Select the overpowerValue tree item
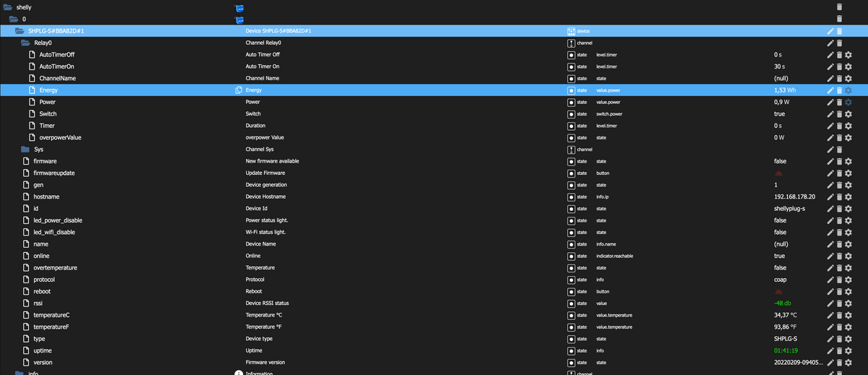This screenshot has height=375, width=868. coord(60,137)
